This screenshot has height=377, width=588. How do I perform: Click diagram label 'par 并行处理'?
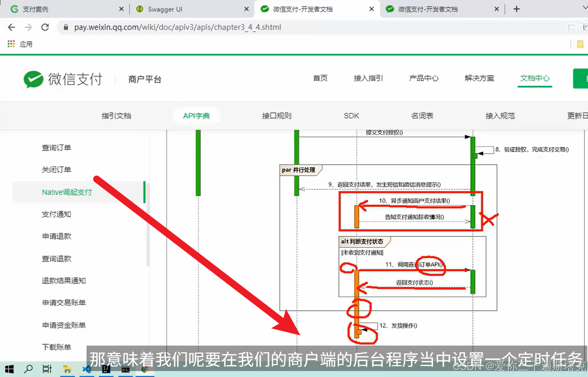point(299,170)
